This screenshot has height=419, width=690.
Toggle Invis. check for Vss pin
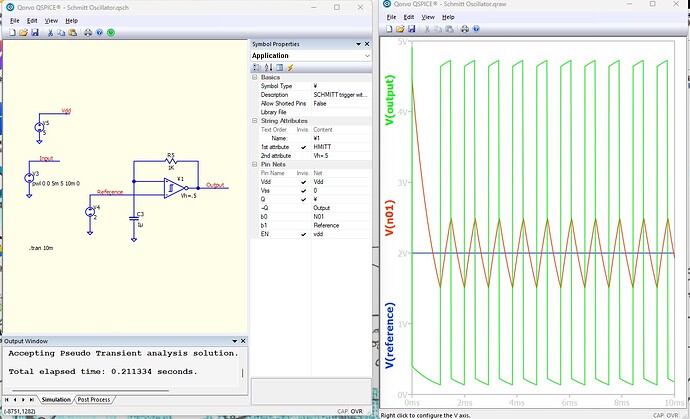pos(303,191)
